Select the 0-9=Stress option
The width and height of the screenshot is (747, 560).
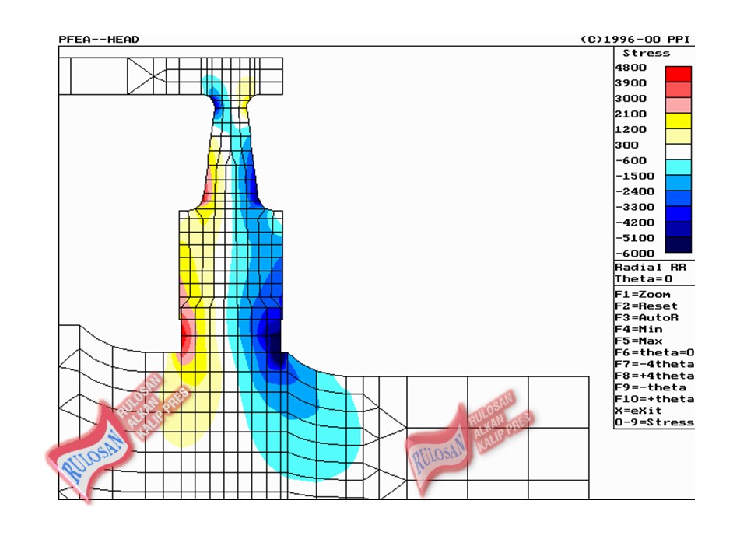point(654,422)
